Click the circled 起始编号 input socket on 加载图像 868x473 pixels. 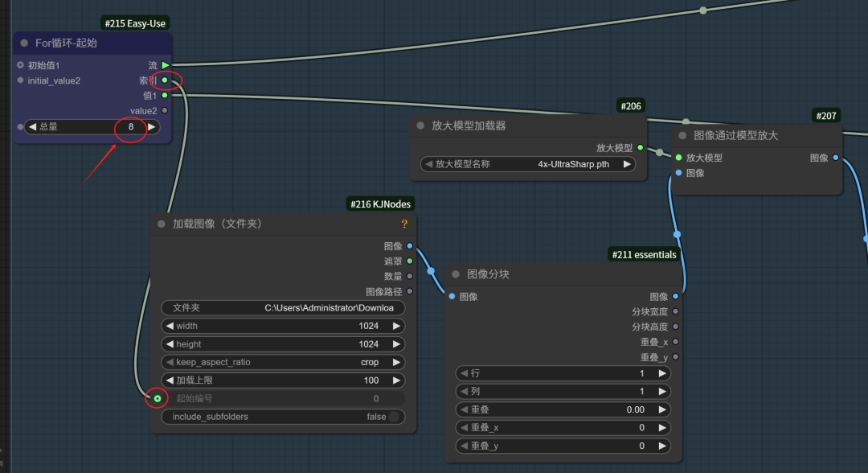(156, 398)
